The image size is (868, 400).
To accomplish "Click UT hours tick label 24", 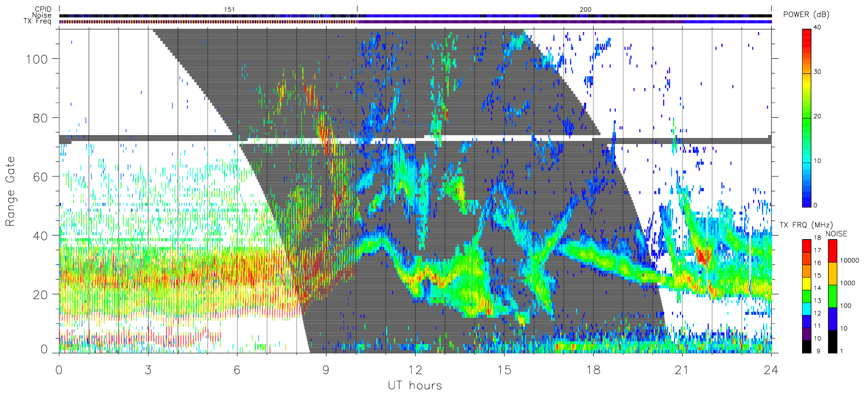I will [x=771, y=370].
